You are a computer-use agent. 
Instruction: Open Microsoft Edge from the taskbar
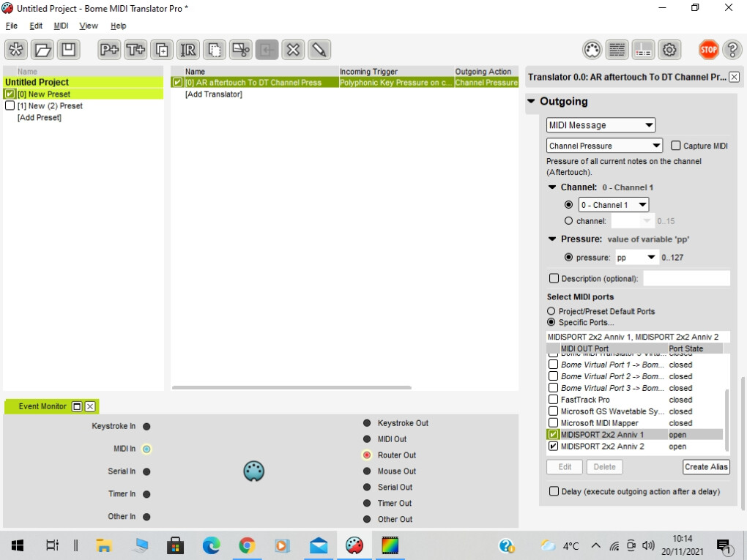click(x=211, y=545)
